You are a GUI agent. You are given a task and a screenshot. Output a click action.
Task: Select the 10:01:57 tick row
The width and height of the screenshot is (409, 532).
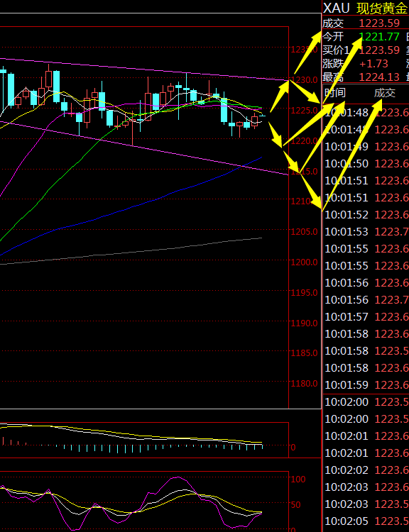[366, 317]
